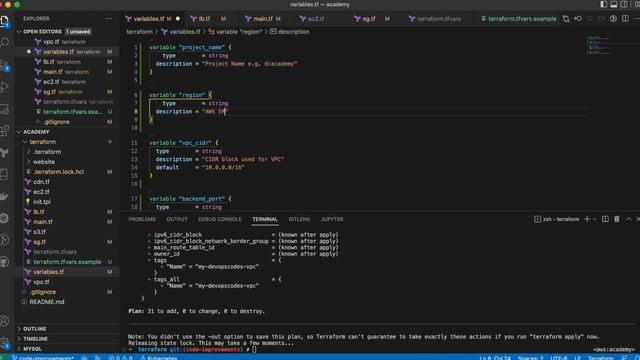
Task: Open the Search view in activity bar
Action: (5, 42)
